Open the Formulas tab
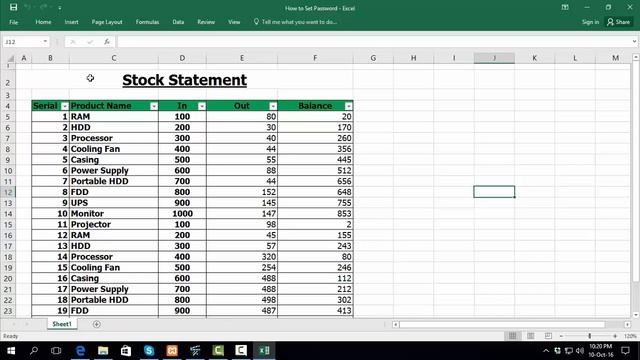Screen dimensions: 640x360 pyautogui.click(x=147, y=22)
